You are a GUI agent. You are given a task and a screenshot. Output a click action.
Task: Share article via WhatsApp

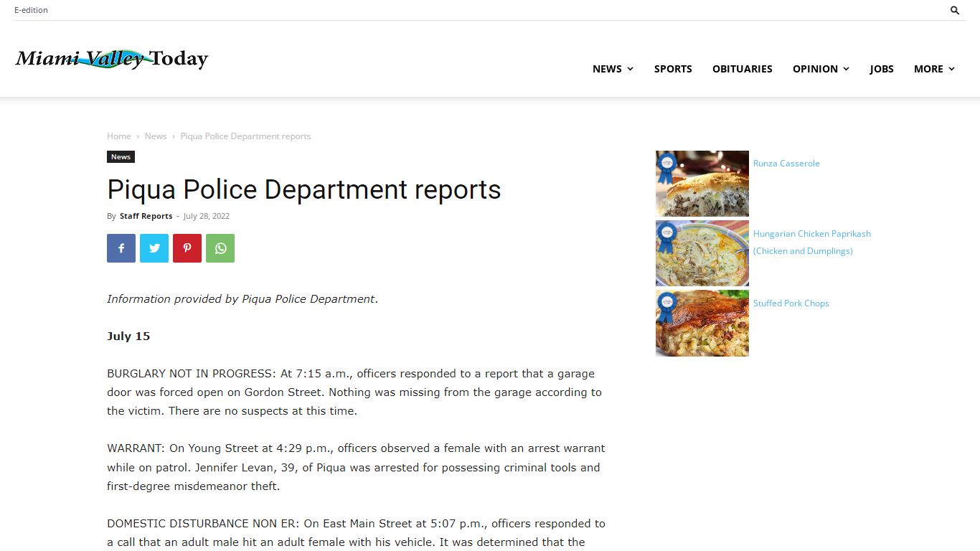220,248
